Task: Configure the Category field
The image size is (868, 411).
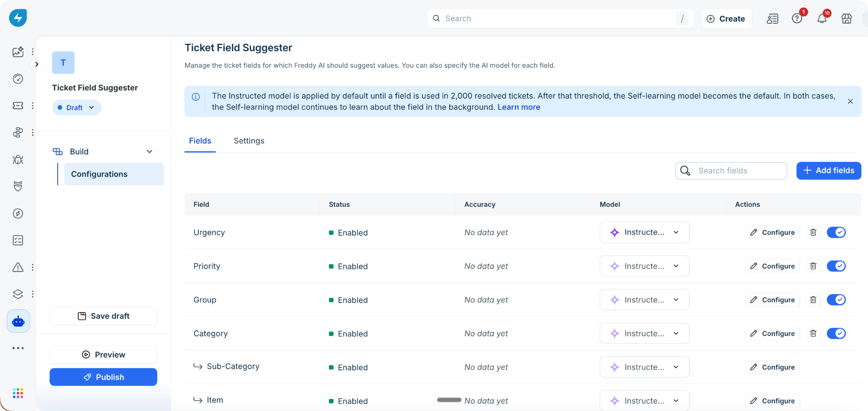Action: pos(772,333)
